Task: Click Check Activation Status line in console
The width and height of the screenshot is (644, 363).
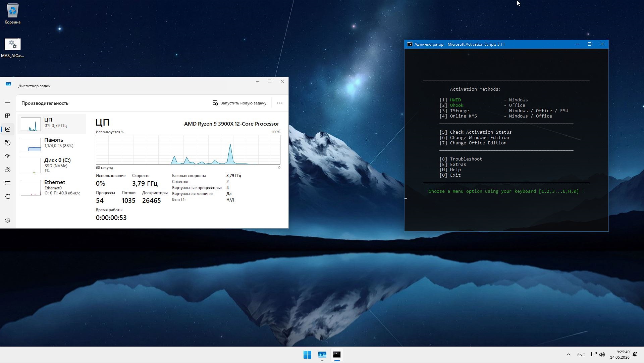Action: click(475, 132)
